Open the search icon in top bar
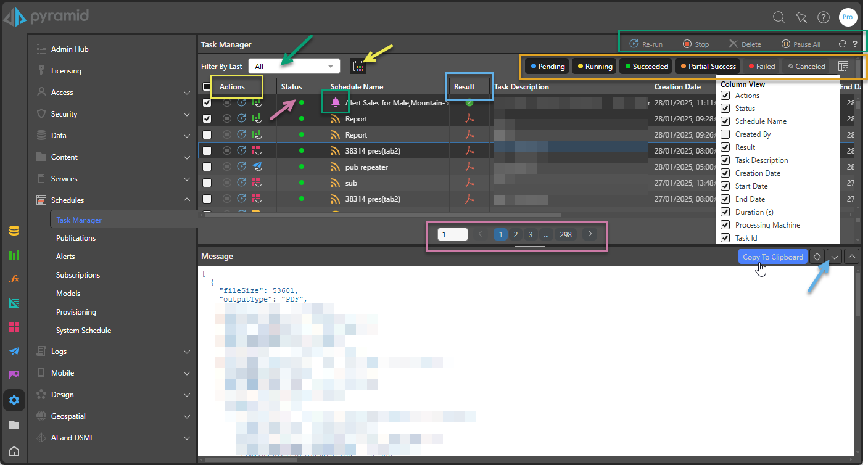Screen dimensions: 868x465 click(x=779, y=17)
